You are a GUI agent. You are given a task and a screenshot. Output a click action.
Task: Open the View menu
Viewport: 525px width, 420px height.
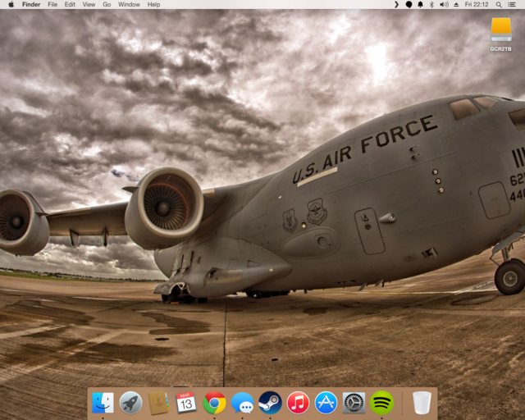pos(89,4)
